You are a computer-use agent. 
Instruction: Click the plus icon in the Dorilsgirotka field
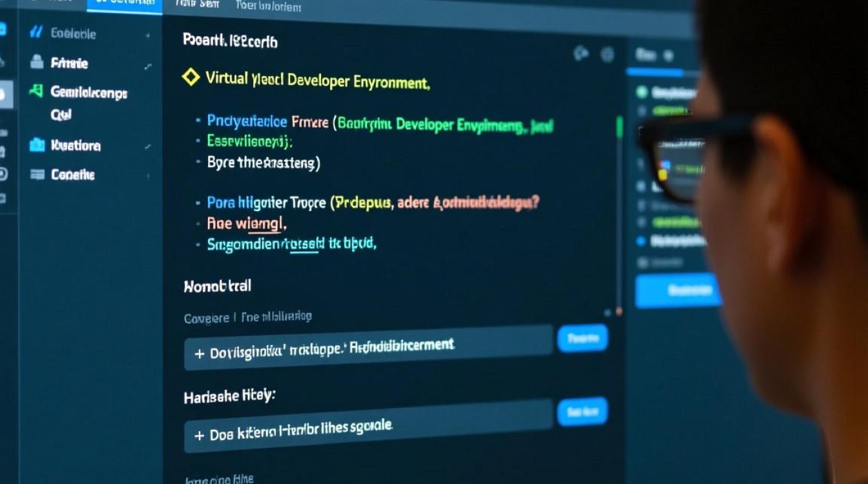click(x=199, y=354)
